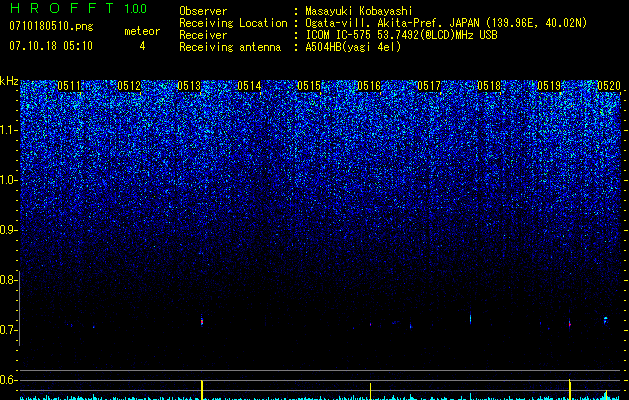The height and width of the screenshot is (400, 629).
Task: Click the Receiving antenna label
Action: click(230, 47)
